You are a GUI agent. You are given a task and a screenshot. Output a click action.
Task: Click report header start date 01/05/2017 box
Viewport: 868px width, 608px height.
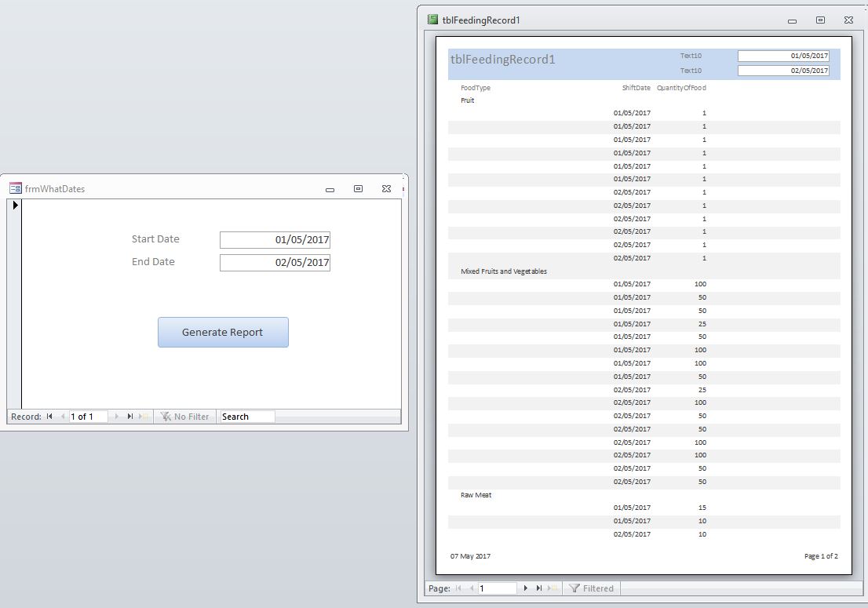click(x=783, y=56)
